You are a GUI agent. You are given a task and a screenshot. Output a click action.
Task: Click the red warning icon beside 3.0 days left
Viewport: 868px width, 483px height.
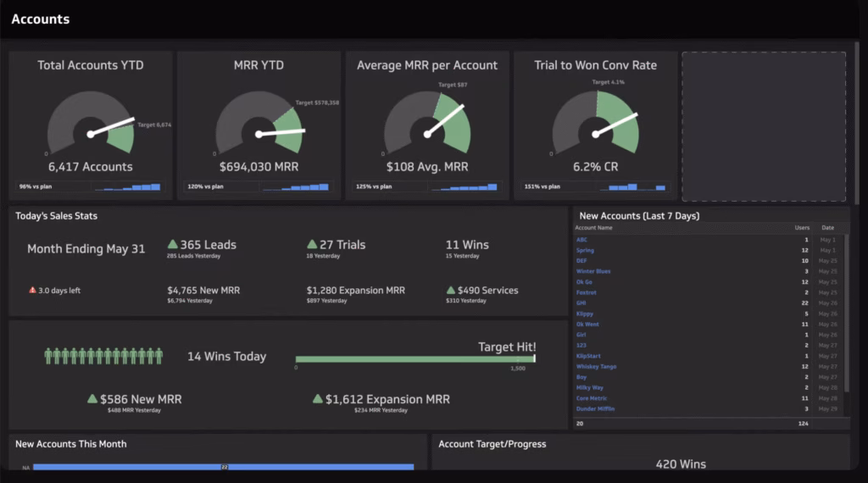tap(32, 290)
